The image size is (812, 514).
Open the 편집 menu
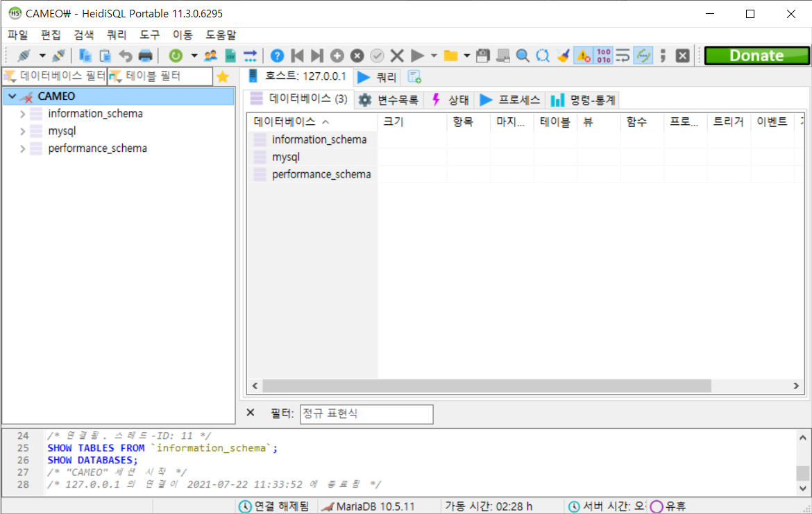click(51, 35)
